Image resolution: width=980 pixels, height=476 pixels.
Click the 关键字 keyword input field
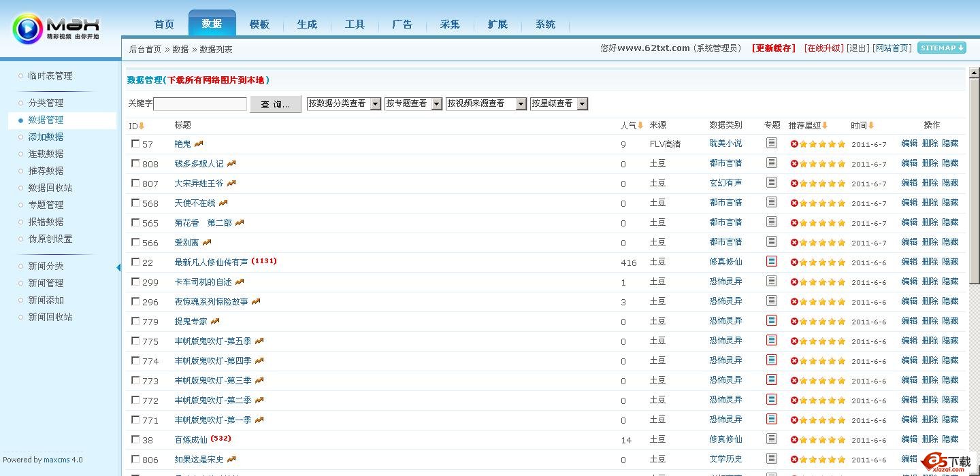[200, 104]
